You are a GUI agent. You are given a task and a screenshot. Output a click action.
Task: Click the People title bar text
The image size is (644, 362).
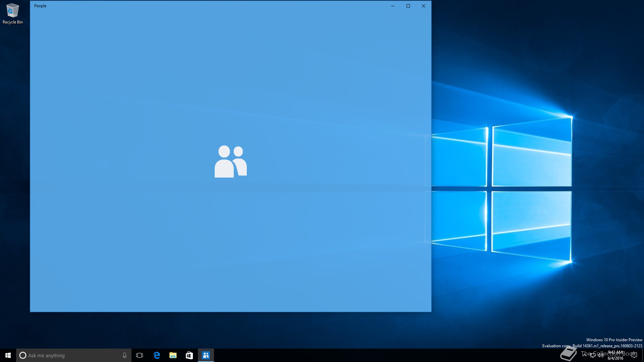click(x=40, y=6)
